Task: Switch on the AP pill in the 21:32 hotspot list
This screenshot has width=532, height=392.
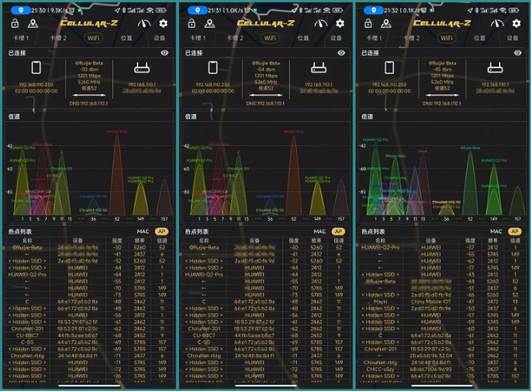Action: 515,232
